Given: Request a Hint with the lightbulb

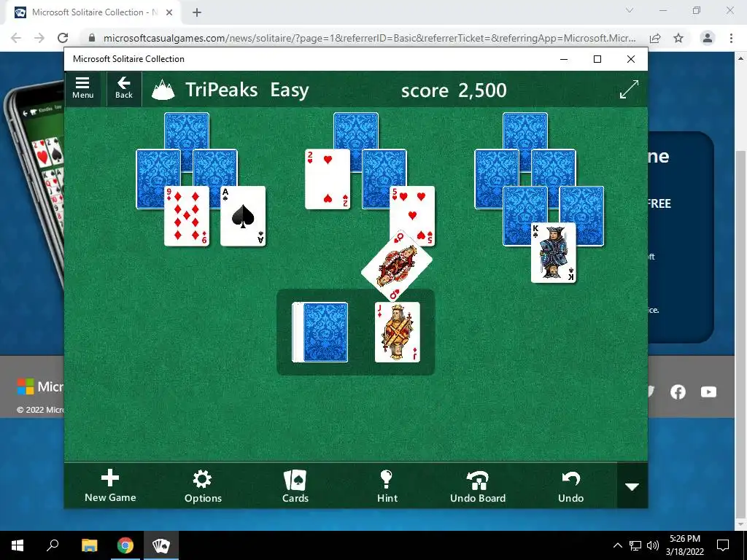Looking at the screenshot, I should pyautogui.click(x=387, y=486).
